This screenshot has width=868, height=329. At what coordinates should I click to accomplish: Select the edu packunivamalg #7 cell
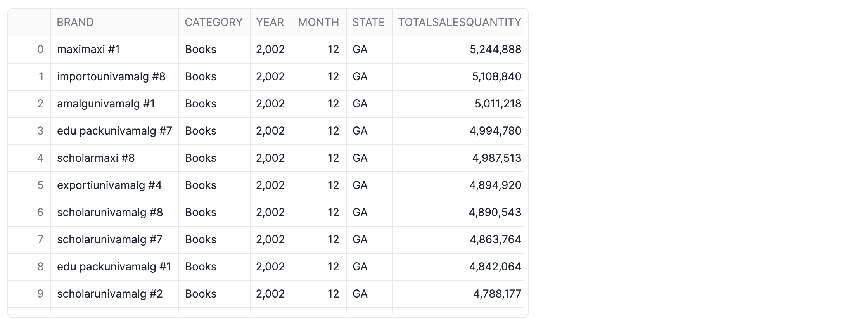(x=114, y=131)
